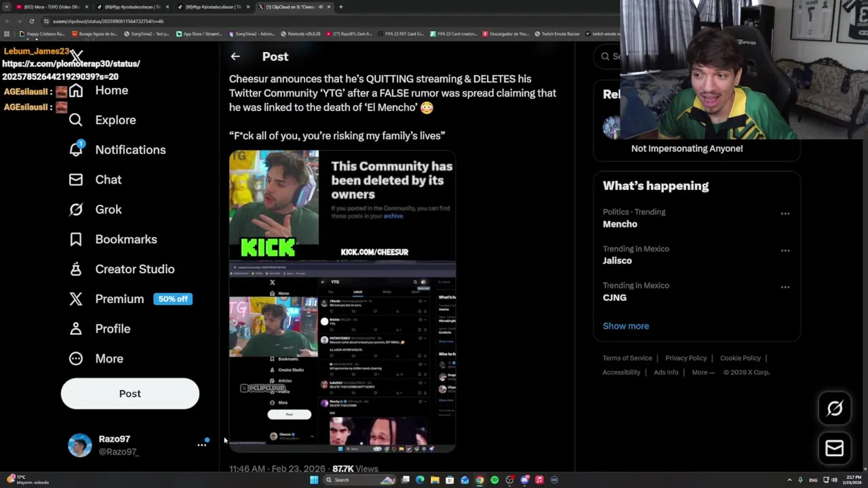Open Grok from the X sidebar
868x488 pixels.
point(96,209)
